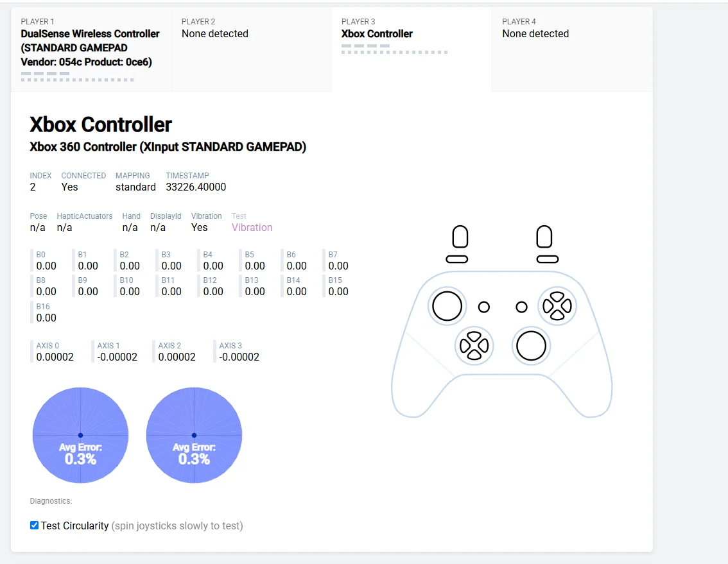Click the small start button on controller
The height and width of the screenshot is (564, 728).
click(x=521, y=307)
